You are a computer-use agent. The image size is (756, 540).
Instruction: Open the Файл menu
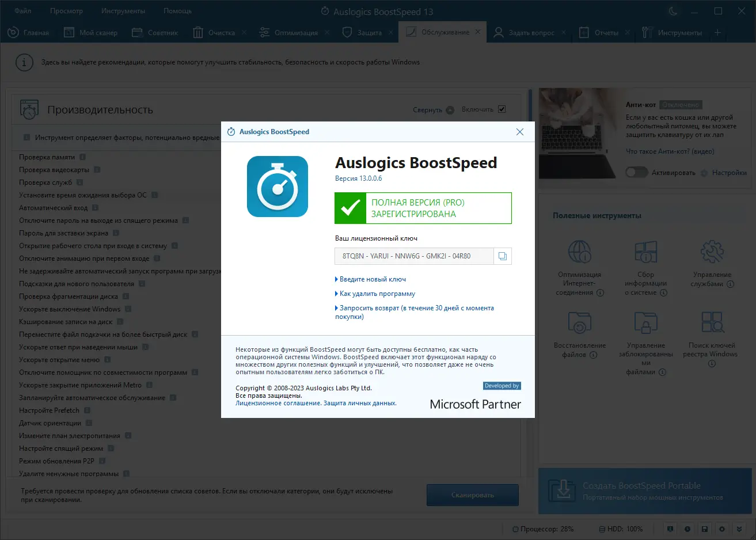pyautogui.click(x=23, y=11)
